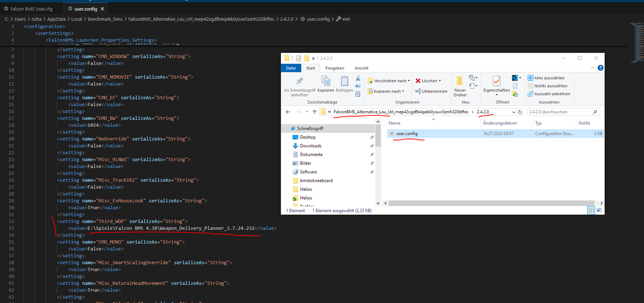The width and height of the screenshot is (644, 303).
Task: Click the Explorer forward arrow
Action: tap(299, 112)
